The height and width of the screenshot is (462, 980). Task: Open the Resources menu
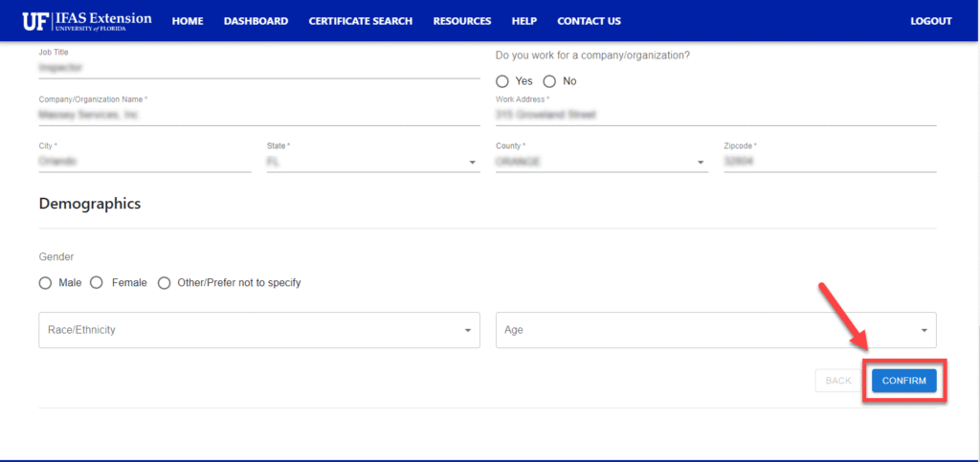[x=461, y=21]
